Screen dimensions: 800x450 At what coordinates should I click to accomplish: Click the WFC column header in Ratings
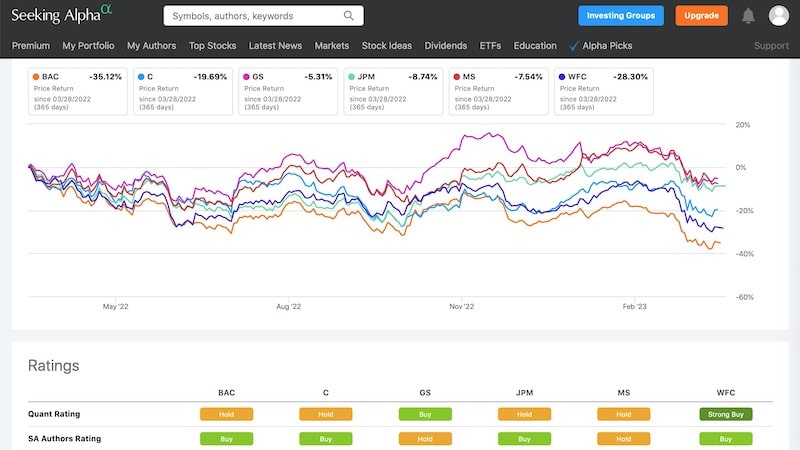tap(726, 393)
